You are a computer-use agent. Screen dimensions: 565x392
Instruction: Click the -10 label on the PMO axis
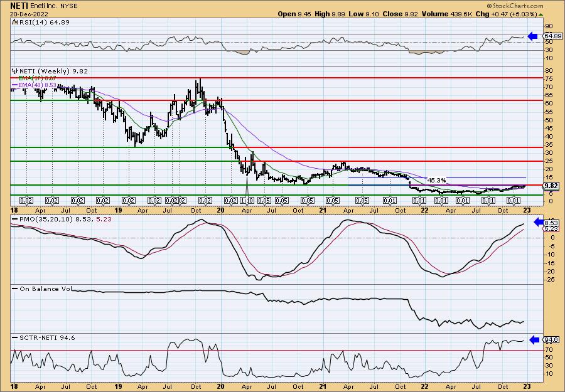coord(549,255)
